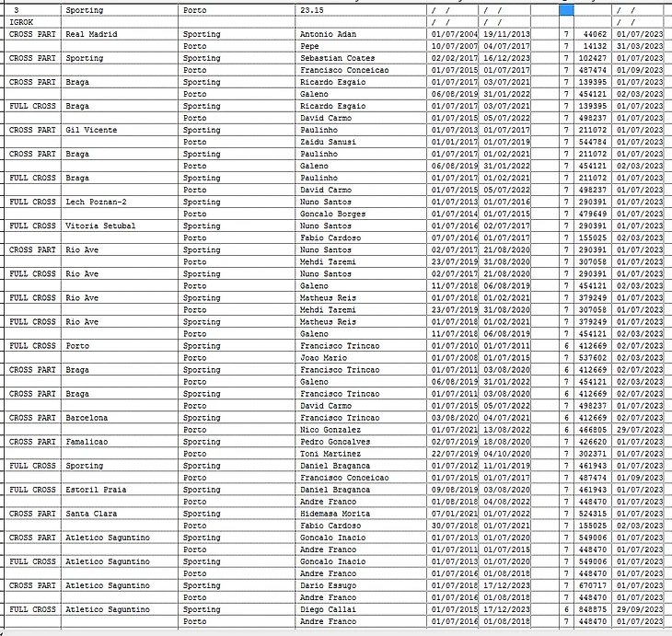
Task: Select the blue highlighted cell in top row
Action: click(566, 10)
